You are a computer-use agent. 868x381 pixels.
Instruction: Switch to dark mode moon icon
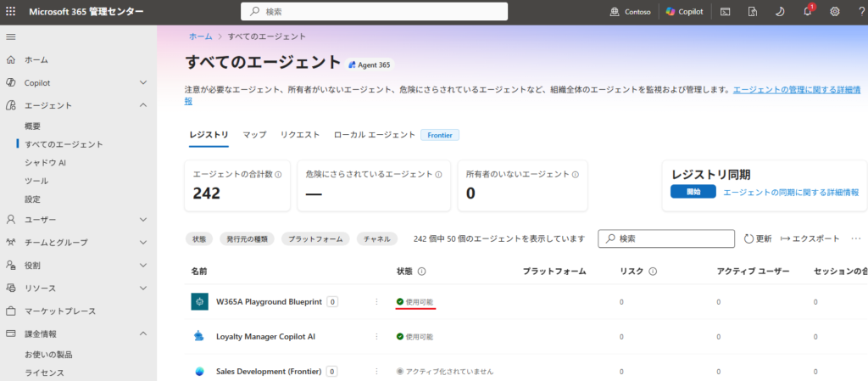pyautogui.click(x=780, y=12)
